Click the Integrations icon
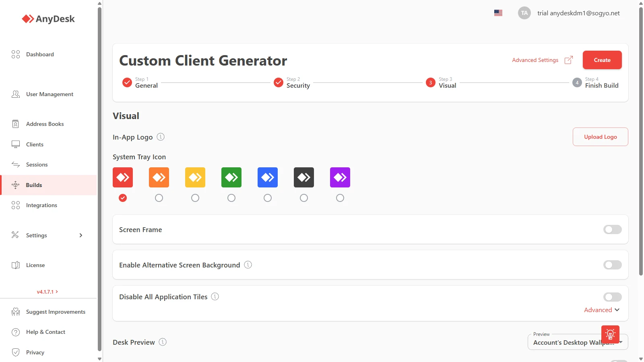Image resolution: width=644 pixels, height=362 pixels. [x=16, y=205]
